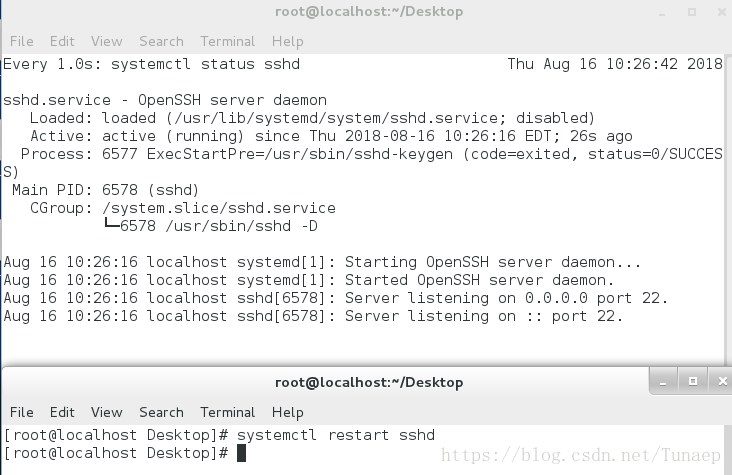Open File menu in background terminal window
732x475 pixels.
[21, 42]
